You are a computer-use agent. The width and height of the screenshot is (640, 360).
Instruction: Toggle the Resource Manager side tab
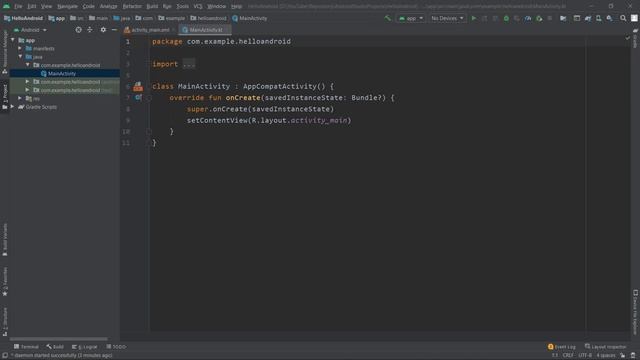(x=5, y=52)
